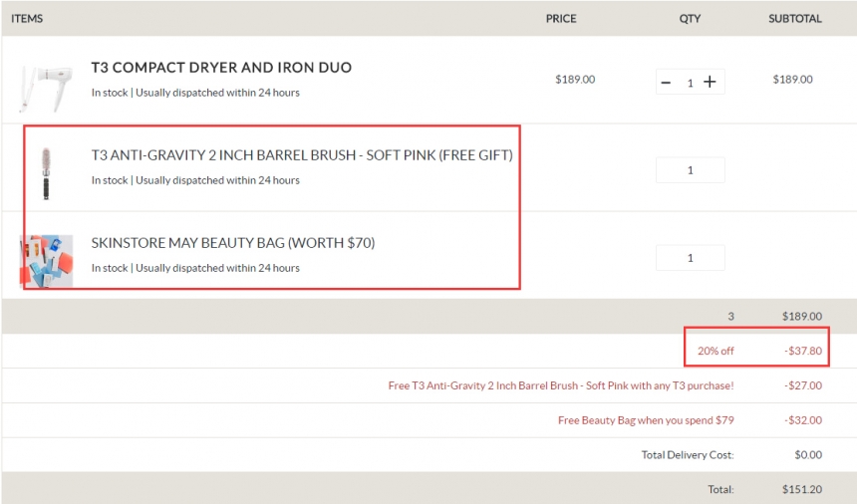Click the $0.00 delivery cost value

click(x=808, y=455)
